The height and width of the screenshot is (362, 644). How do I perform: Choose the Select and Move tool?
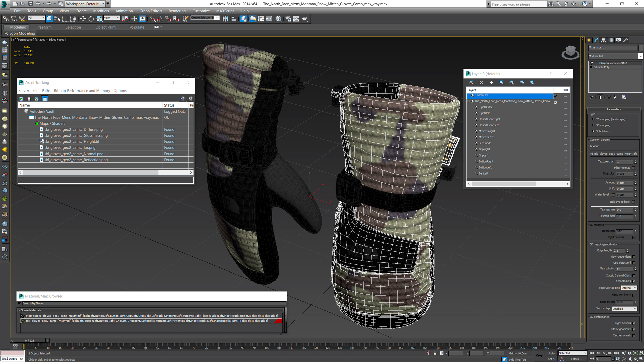coord(83,19)
